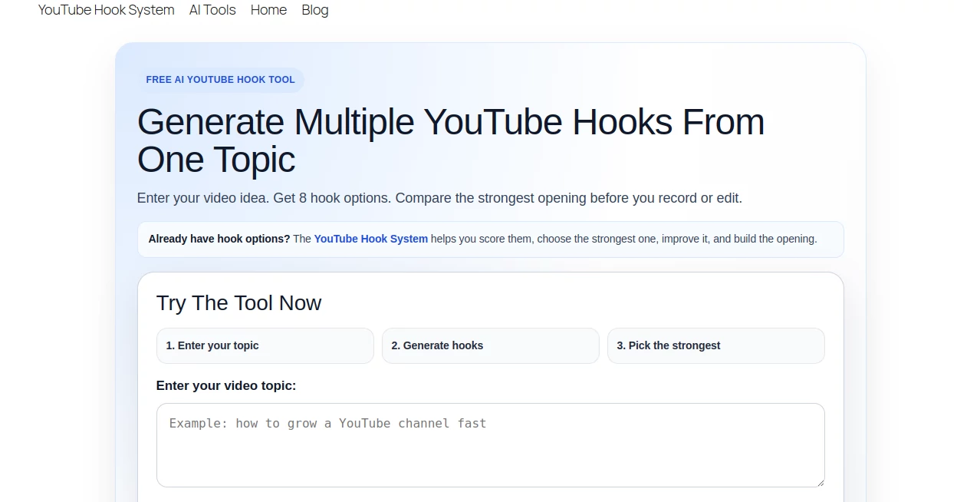This screenshot has width=980, height=502.
Task: Select step "3. Pick the strongest"
Action: [x=715, y=345]
